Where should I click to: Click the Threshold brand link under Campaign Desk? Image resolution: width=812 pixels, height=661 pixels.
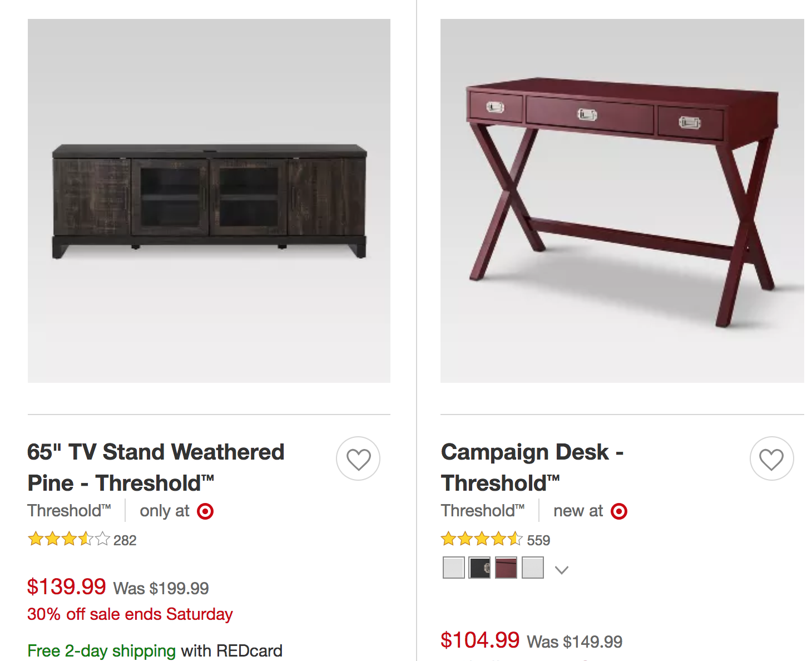pos(482,511)
